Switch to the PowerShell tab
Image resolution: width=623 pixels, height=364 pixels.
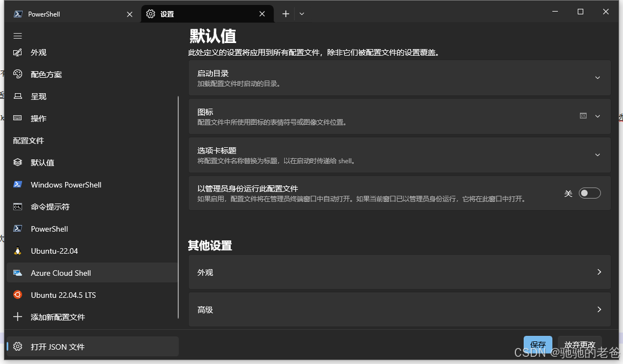[73, 14]
